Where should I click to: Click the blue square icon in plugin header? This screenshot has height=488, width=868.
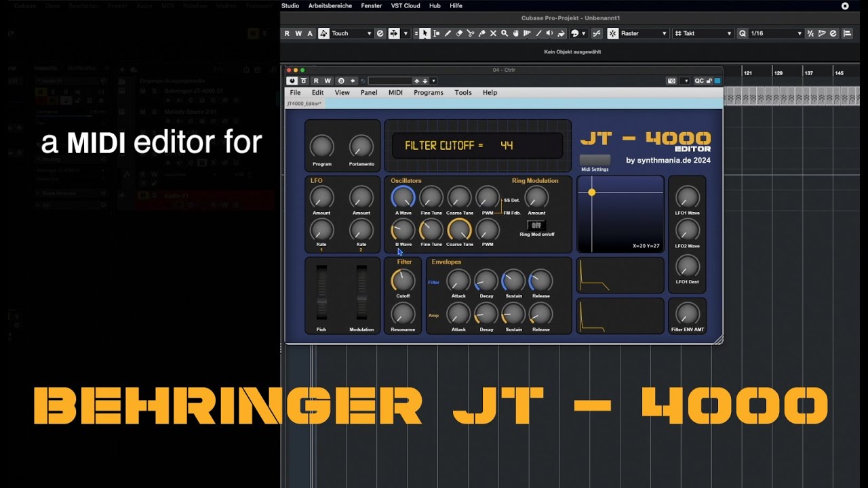point(717,81)
